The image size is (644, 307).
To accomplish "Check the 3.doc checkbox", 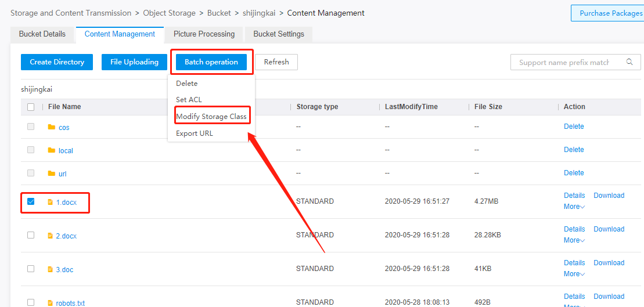I will tap(31, 269).
